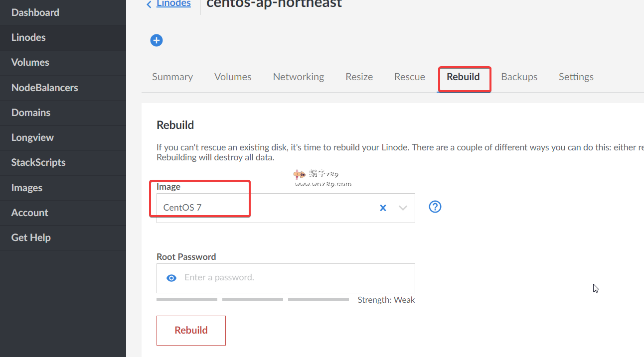Toggle password visibility eye icon
This screenshot has width=644, height=357.
tap(171, 278)
